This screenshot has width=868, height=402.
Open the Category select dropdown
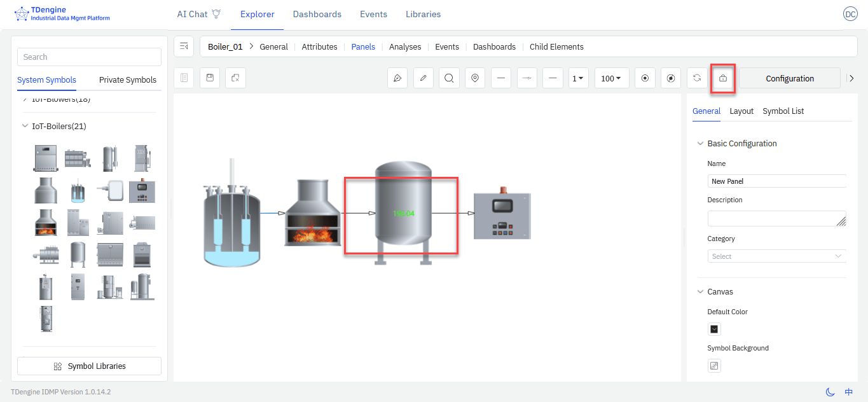click(776, 256)
